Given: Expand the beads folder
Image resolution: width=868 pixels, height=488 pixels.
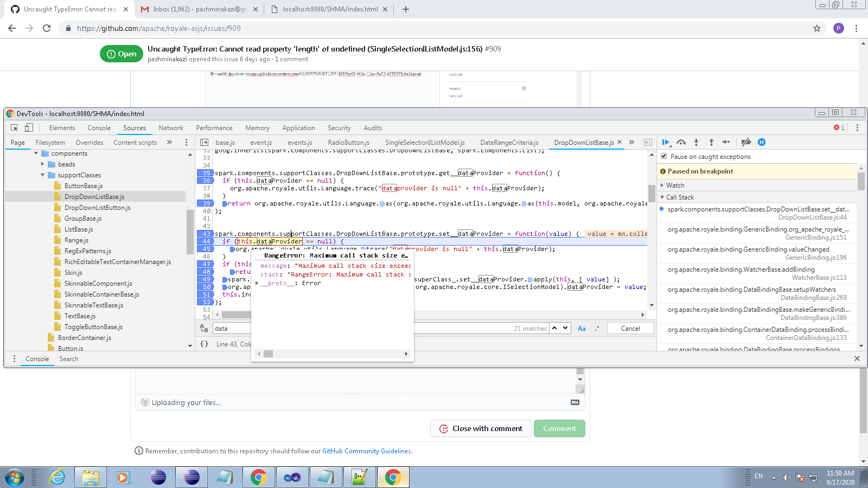Looking at the screenshot, I should pyautogui.click(x=43, y=164).
